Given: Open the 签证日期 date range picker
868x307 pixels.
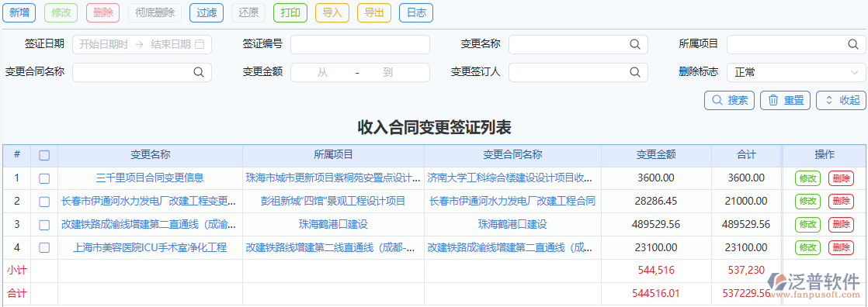Looking at the screenshot, I should pyautogui.click(x=142, y=44).
